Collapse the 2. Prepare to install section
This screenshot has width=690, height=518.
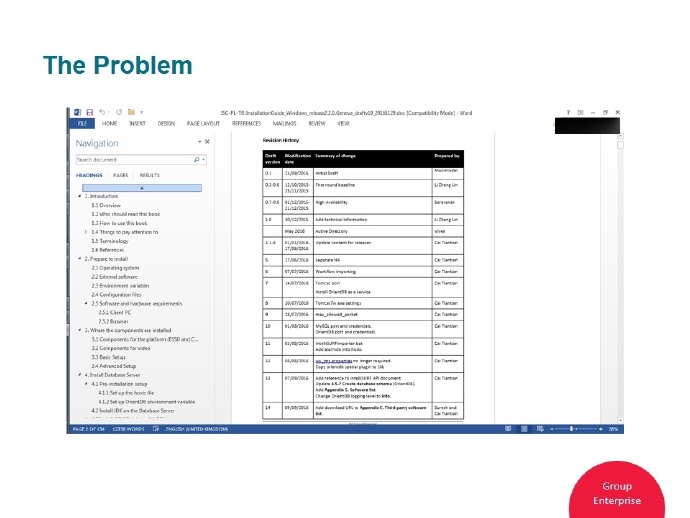pyautogui.click(x=79, y=259)
